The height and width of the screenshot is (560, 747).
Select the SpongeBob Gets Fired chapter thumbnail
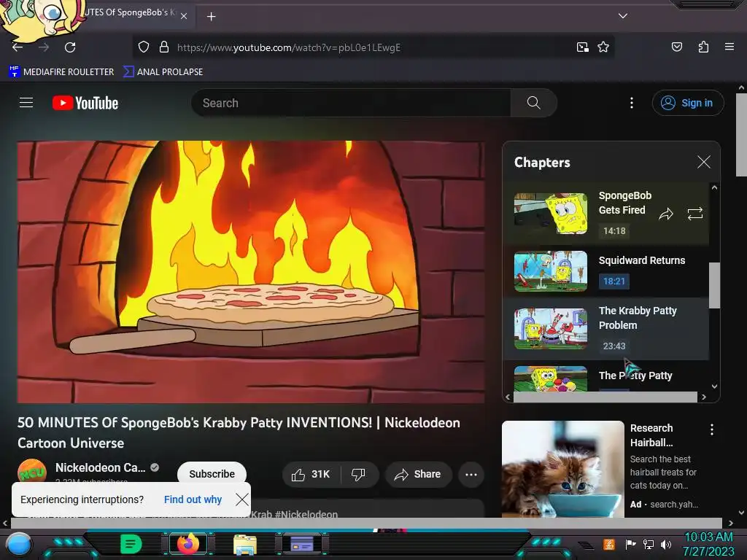[551, 214]
